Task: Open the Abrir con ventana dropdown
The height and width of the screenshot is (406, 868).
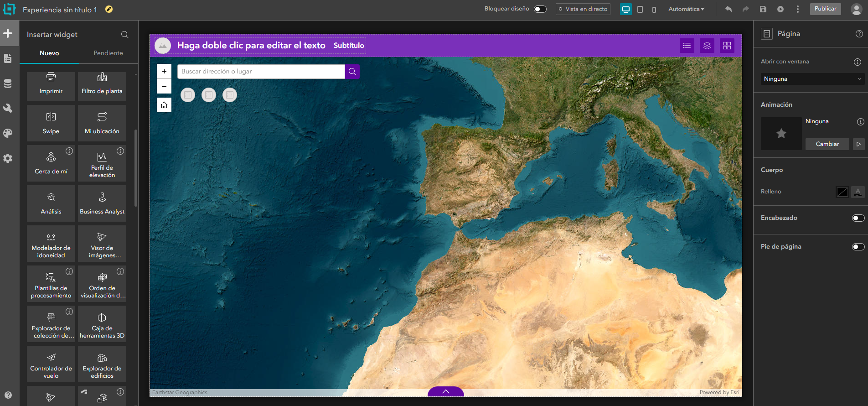Action: (812, 79)
